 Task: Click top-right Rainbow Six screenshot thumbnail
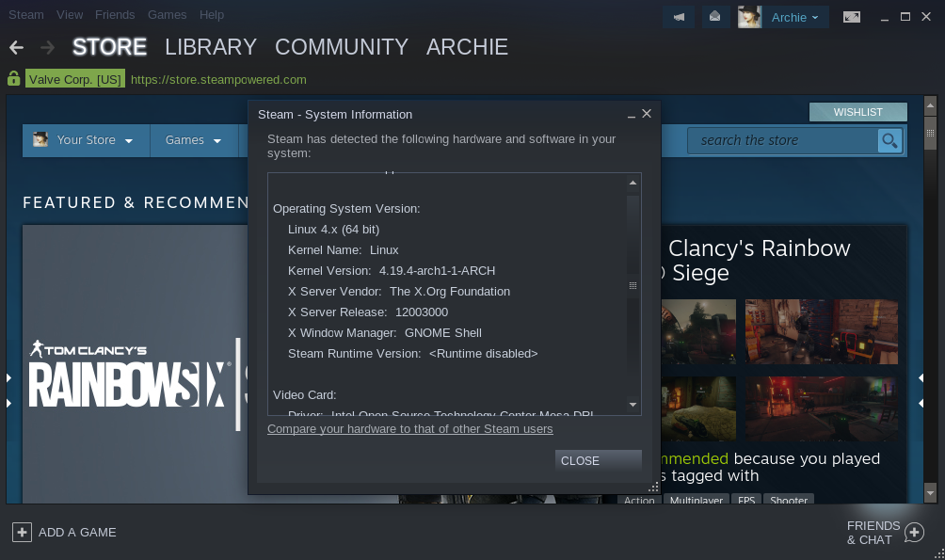[x=822, y=331]
